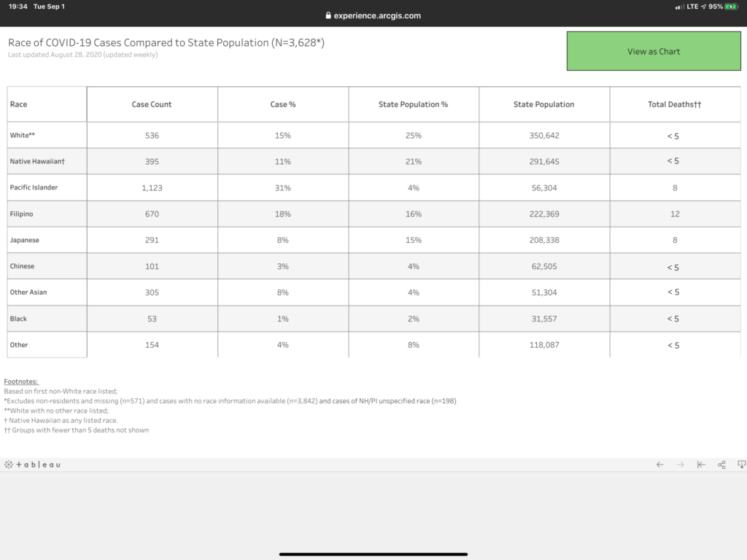Click case count 670 for Filipino
Viewport: 747px width, 560px height.
click(152, 214)
